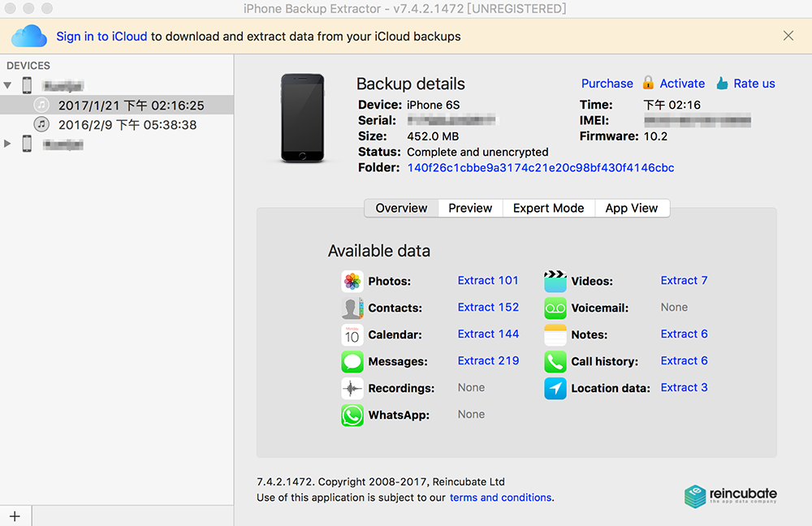Click the reincubate logo
Viewport: 812px width, 526px height.
pyautogui.click(x=730, y=496)
